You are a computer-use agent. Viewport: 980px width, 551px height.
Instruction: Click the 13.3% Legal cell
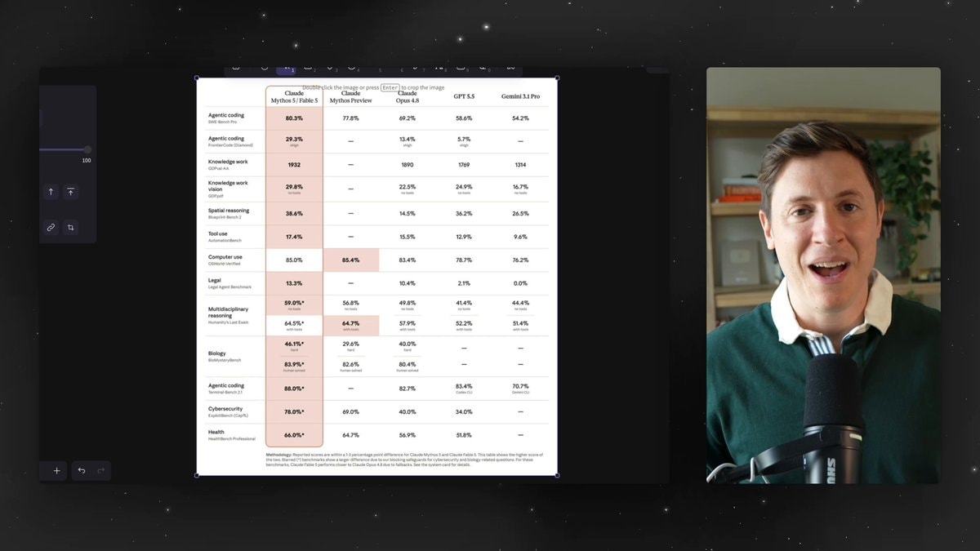294,283
